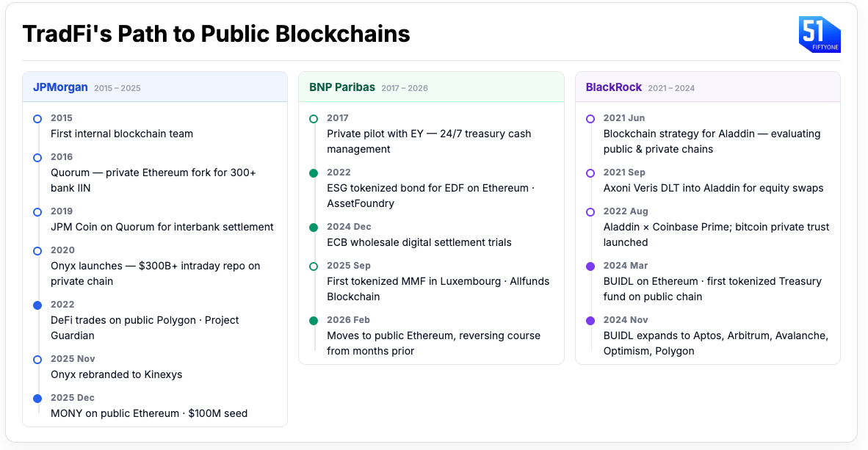Click the BNP Paribas 2017 timeline dot
The image size is (868, 450).
(x=314, y=118)
